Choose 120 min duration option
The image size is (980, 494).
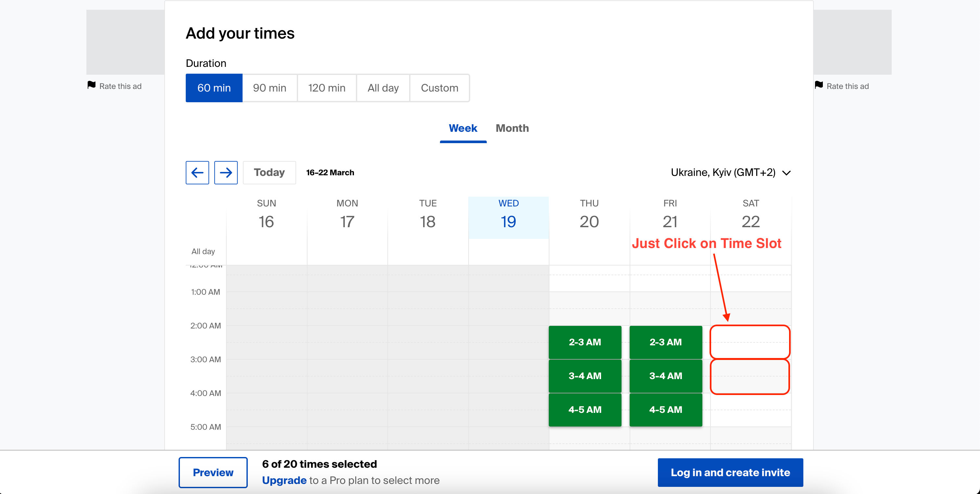(326, 88)
